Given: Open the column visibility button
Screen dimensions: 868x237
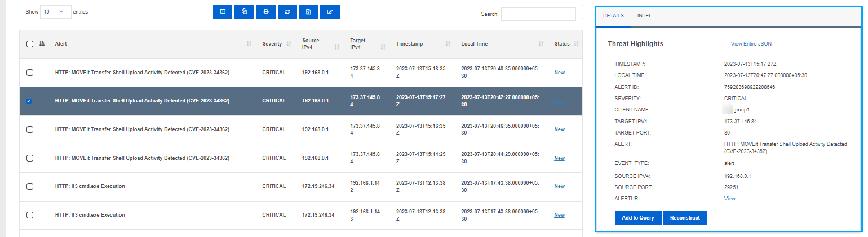Looking at the screenshot, I should [223, 12].
